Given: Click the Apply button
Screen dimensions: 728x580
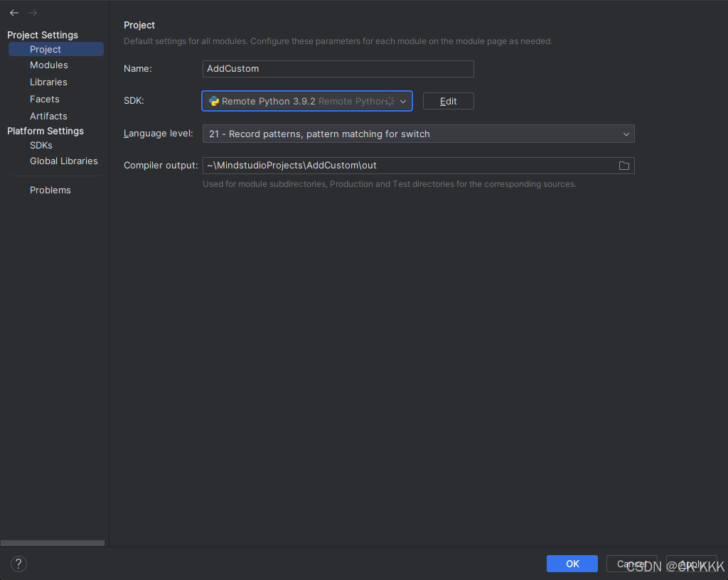Looking at the screenshot, I should [691, 564].
